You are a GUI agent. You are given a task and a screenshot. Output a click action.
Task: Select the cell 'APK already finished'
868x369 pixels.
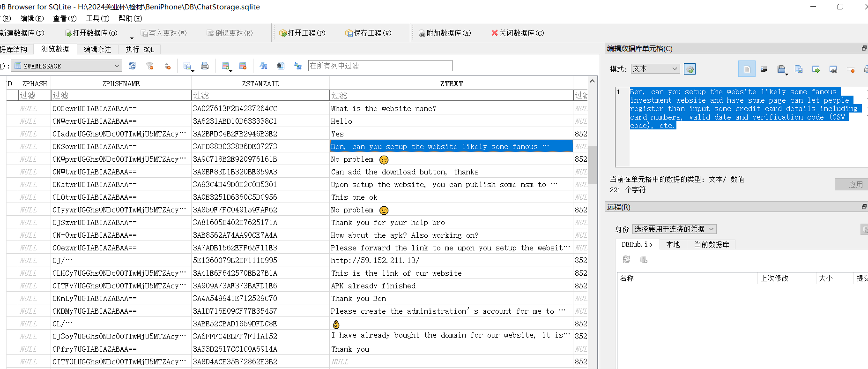pyautogui.click(x=452, y=286)
